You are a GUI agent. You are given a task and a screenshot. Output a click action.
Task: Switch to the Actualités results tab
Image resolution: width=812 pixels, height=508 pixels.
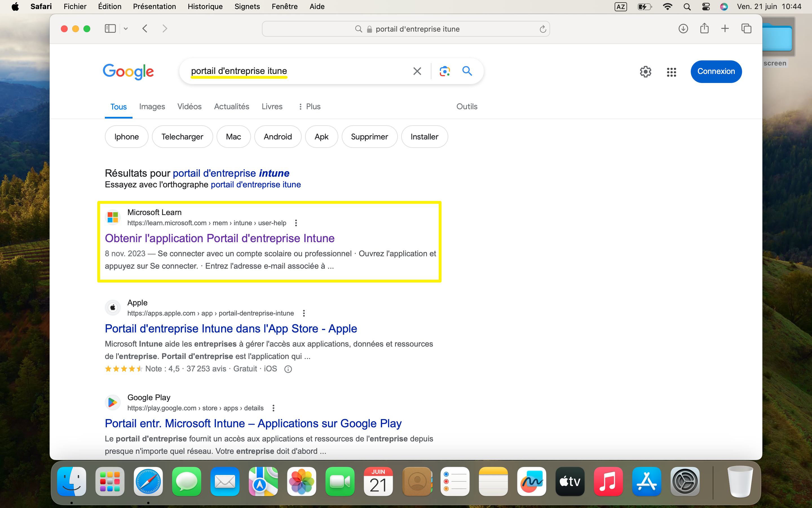tap(231, 106)
